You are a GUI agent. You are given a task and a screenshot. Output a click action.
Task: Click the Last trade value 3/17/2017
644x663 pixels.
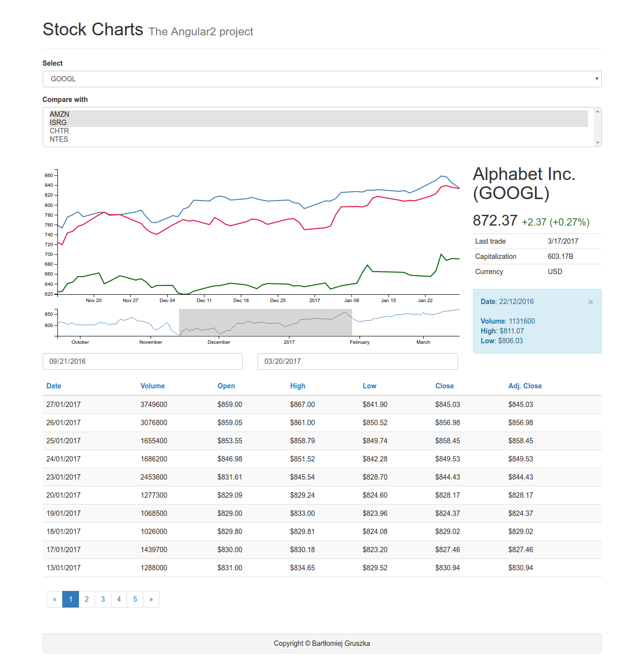[563, 241]
